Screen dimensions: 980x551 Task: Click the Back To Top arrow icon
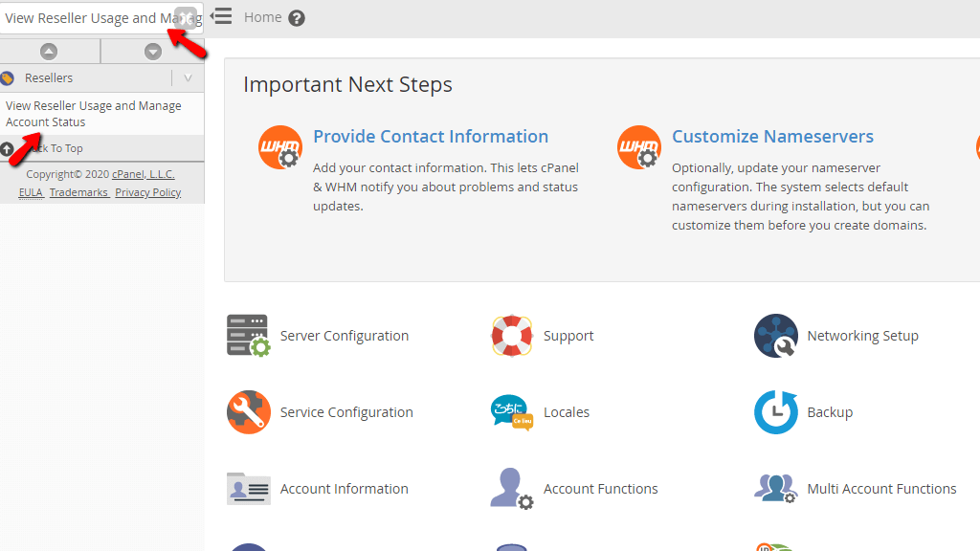(7, 149)
